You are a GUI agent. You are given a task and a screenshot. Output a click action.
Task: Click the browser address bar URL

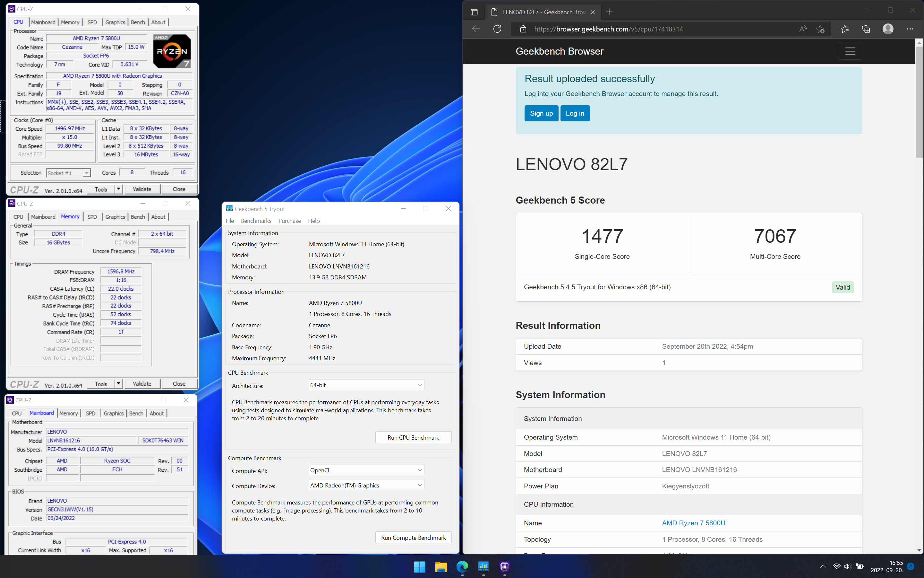click(608, 29)
